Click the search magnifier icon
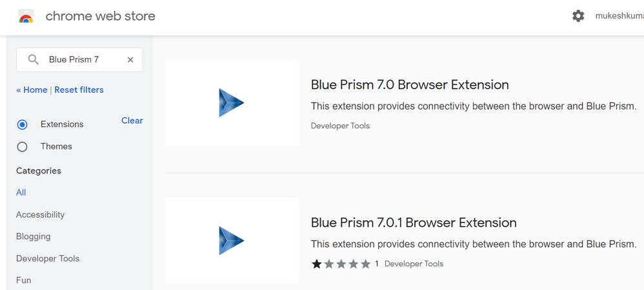This screenshot has height=290, width=644. click(x=34, y=59)
